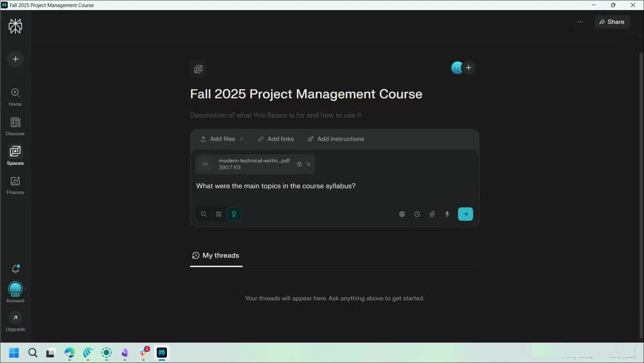
Task: Open the My threads tab
Action: click(216, 256)
